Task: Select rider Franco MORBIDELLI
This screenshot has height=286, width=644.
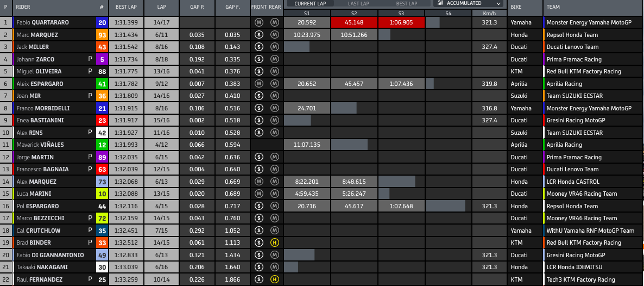Action: pyautogui.click(x=43, y=108)
